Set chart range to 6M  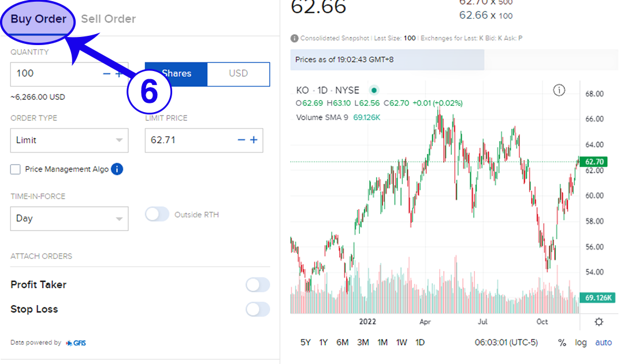343,342
